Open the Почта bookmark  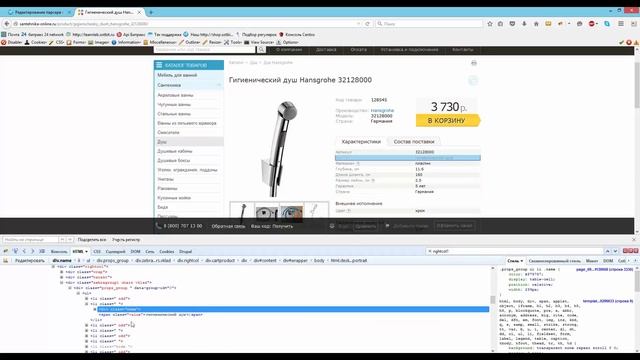point(10,35)
